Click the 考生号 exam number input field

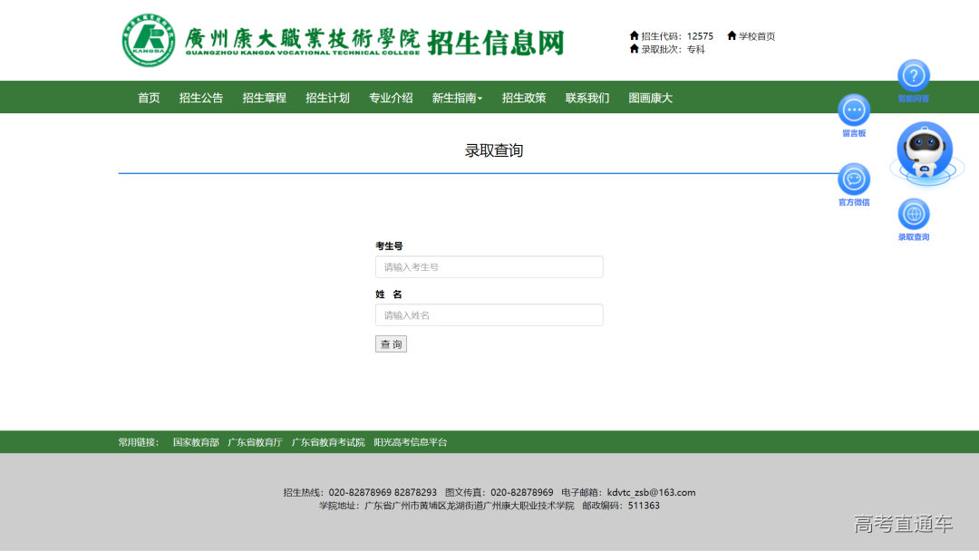pyautogui.click(x=489, y=266)
